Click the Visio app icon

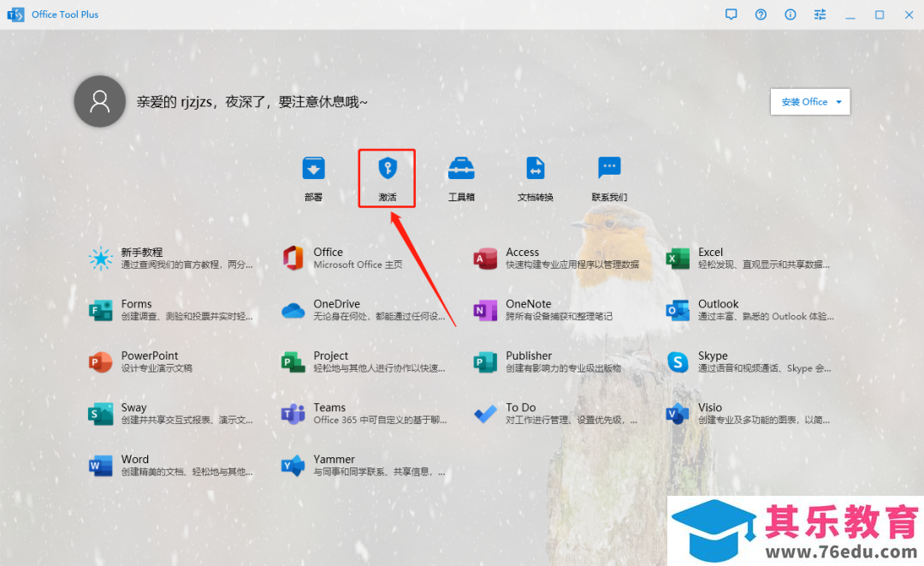(x=678, y=414)
